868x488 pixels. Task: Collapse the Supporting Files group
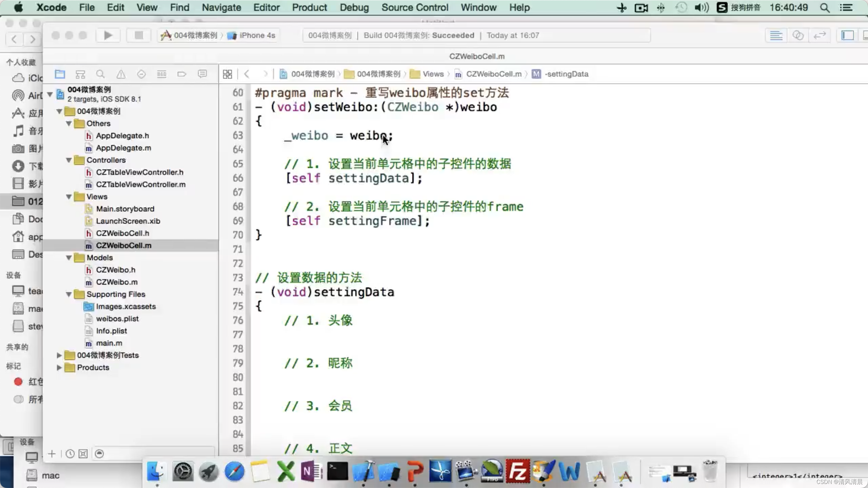click(x=69, y=294)
